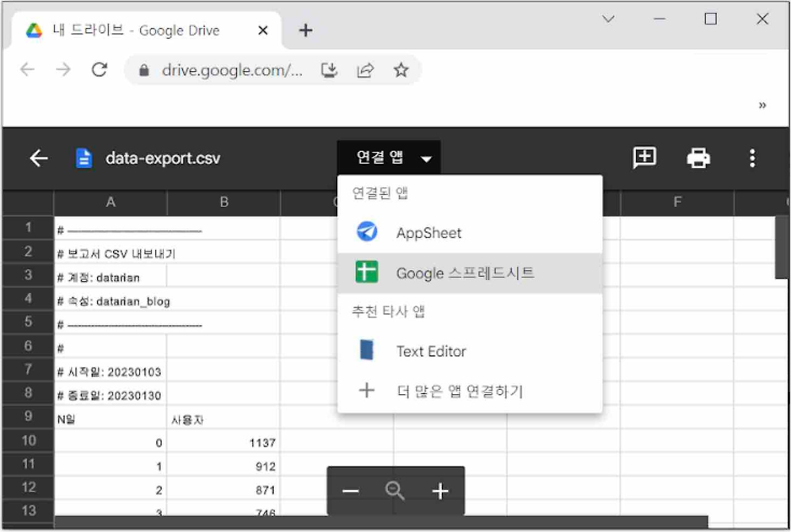
Task: Click the AppSheet paper-plane icon
Action: coord(367,232)
